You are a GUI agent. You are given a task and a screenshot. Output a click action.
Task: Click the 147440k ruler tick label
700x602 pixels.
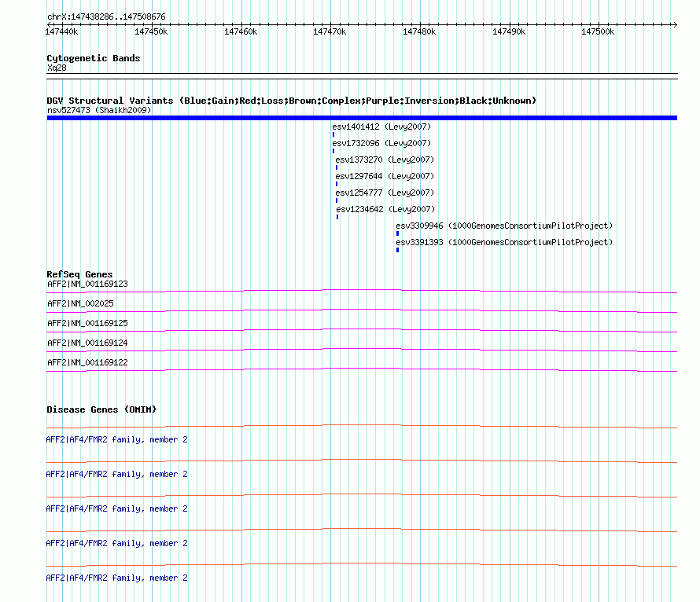(61, 31)
